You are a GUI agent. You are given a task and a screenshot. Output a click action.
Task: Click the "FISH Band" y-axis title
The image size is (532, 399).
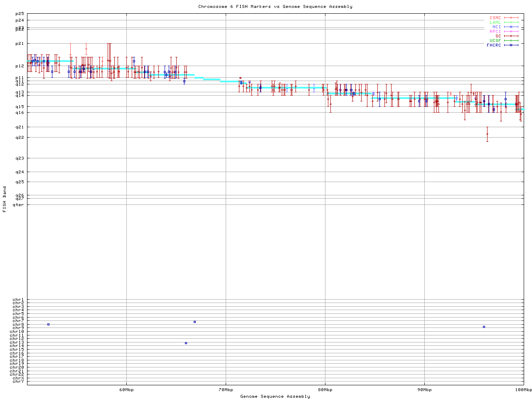(x=5, y=199)
